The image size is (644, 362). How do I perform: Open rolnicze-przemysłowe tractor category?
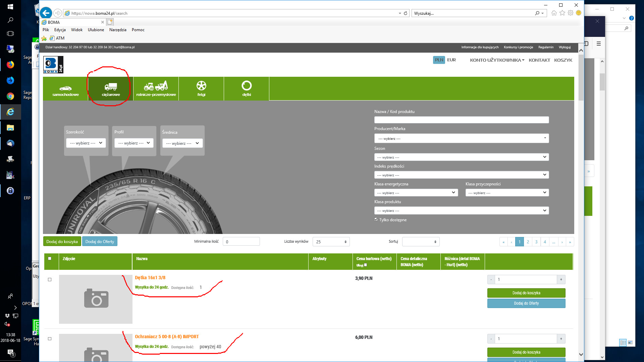[x=156, y=89]
